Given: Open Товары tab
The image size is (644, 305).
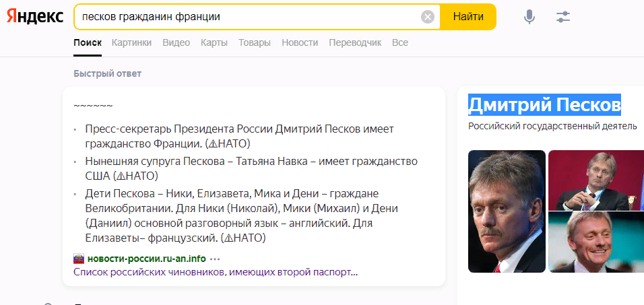Looking at the screenshot, I should pos(255,42).
